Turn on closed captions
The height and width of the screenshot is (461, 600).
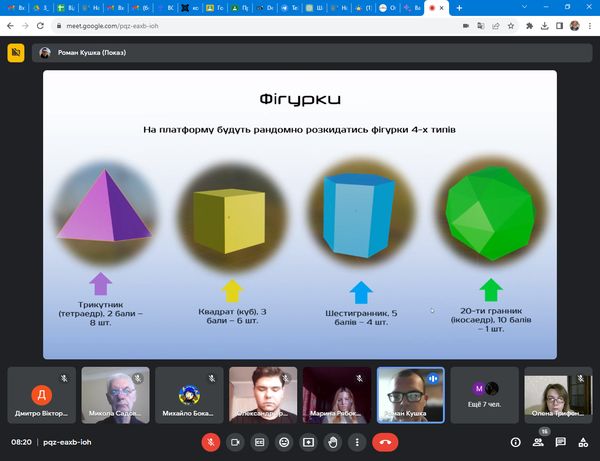(260, 441)
